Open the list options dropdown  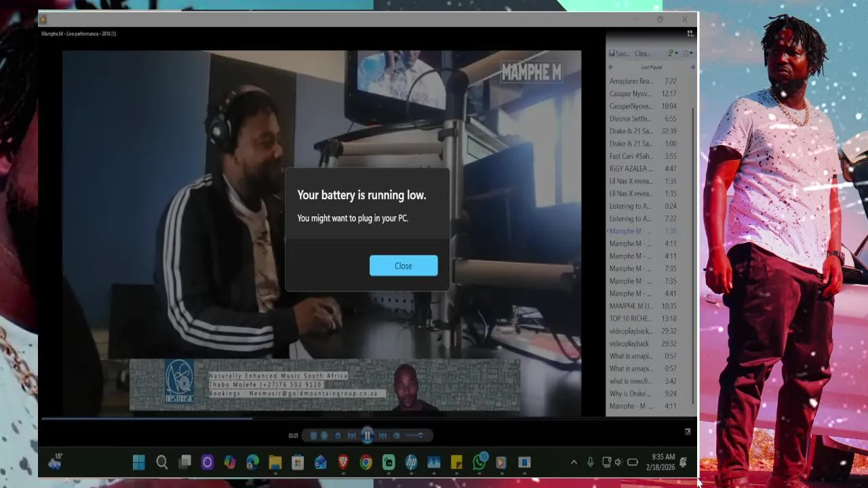point(688,54)
